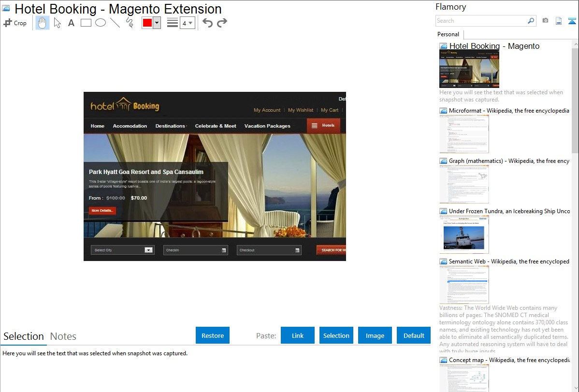Click Vacation Packages menu item
Image resolution: width=579 pixels, height=392 pixels.
(267, 126)
